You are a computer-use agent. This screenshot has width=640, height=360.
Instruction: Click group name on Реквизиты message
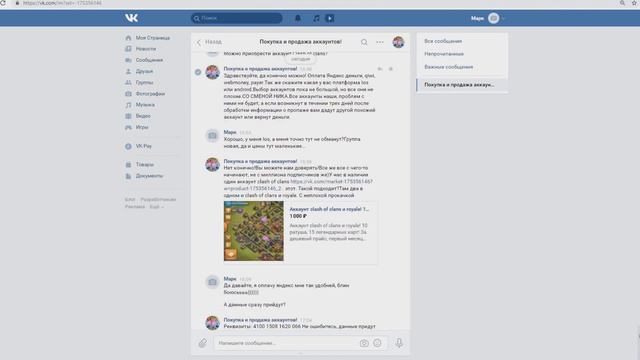click(x=260, y=320)
